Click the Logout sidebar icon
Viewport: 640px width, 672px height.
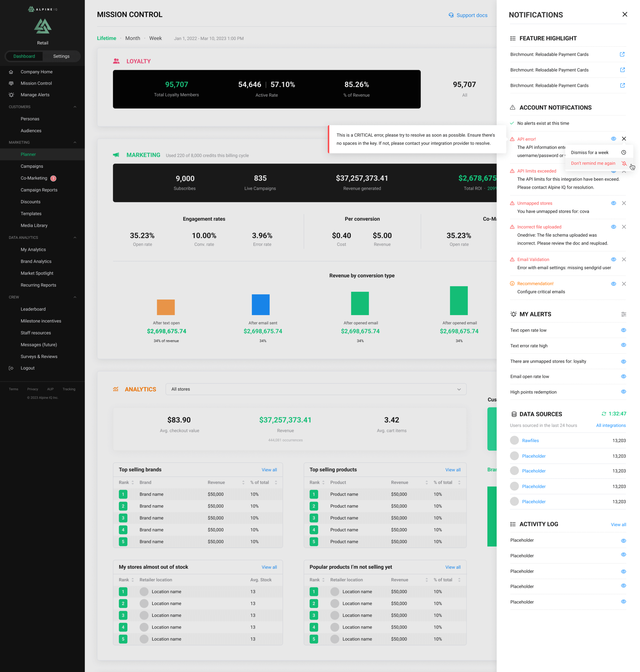11,368
